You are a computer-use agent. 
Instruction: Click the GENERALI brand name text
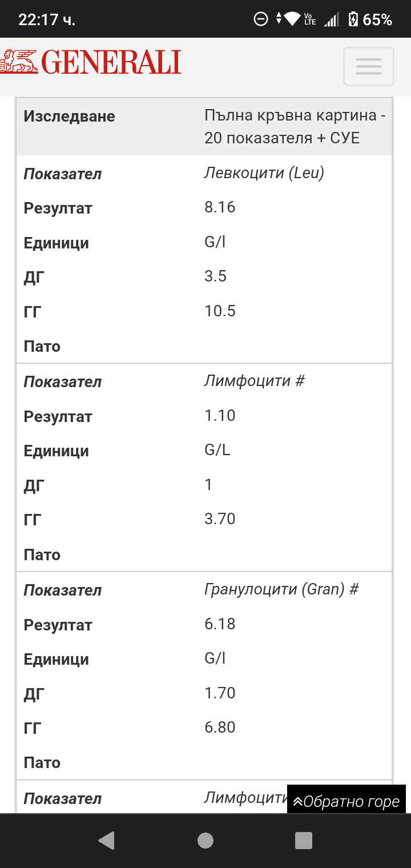click(111, 63)
